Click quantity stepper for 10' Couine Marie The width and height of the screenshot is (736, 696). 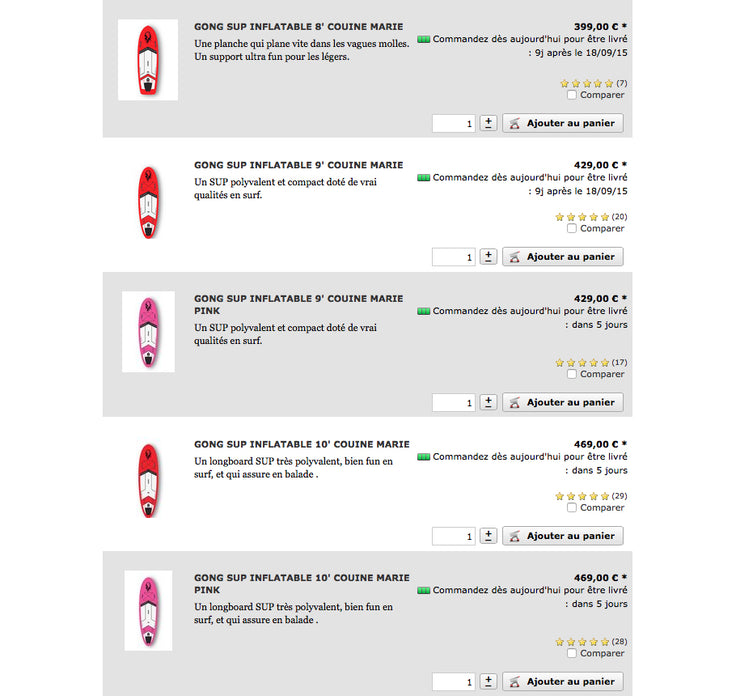tap(488, 536)
